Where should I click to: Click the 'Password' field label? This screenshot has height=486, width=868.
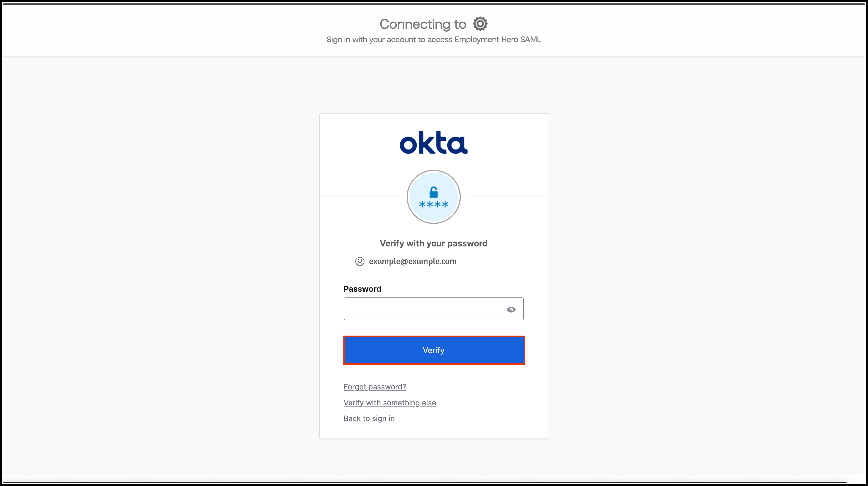362,289
